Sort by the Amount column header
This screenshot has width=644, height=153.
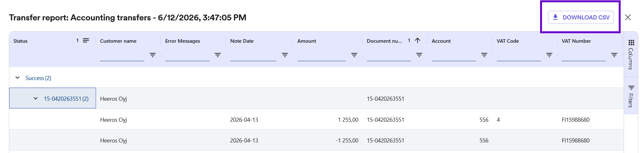click(307, 41)
